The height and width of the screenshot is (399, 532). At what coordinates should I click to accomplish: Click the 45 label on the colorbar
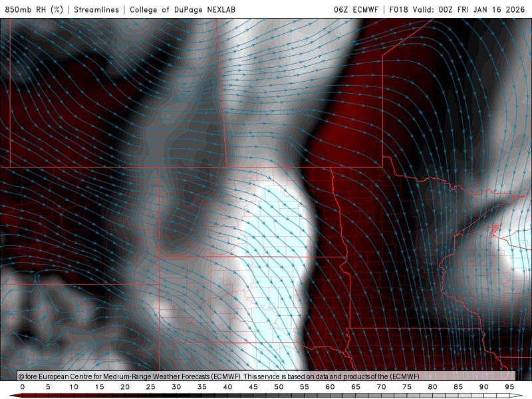(x=253, y=387)
